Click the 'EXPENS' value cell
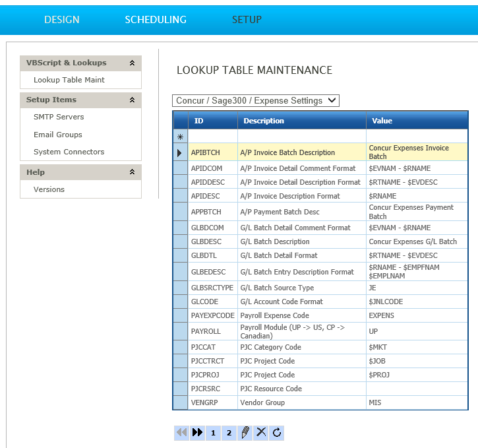Viewport: 478px width, 448px height. 417,315
